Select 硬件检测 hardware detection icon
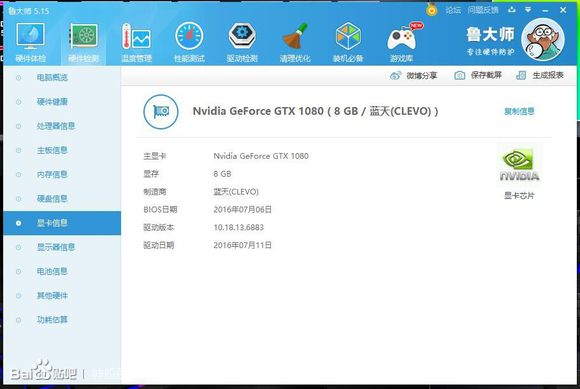580x389 pixels. (x=84, y=37)
